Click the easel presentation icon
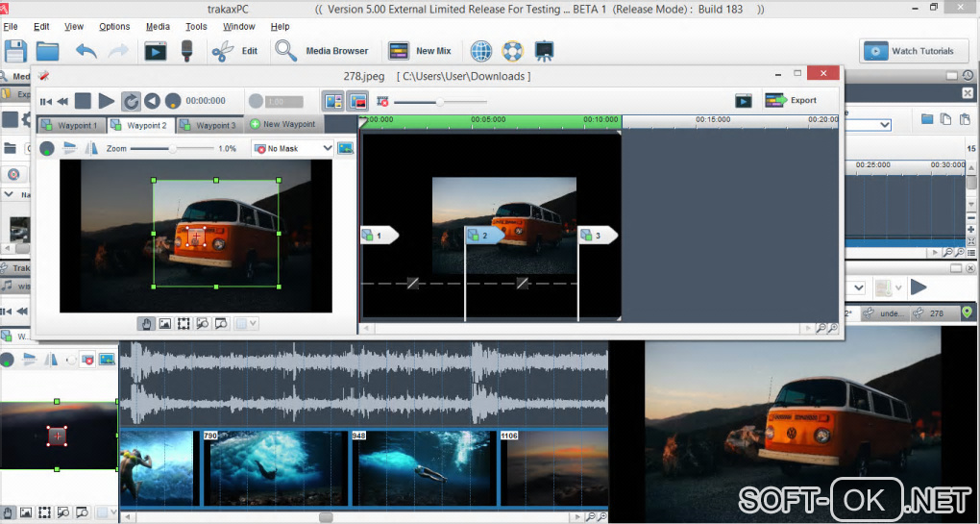Image resolution: width=980 pixels, height=524 pixels. (545, 51)
